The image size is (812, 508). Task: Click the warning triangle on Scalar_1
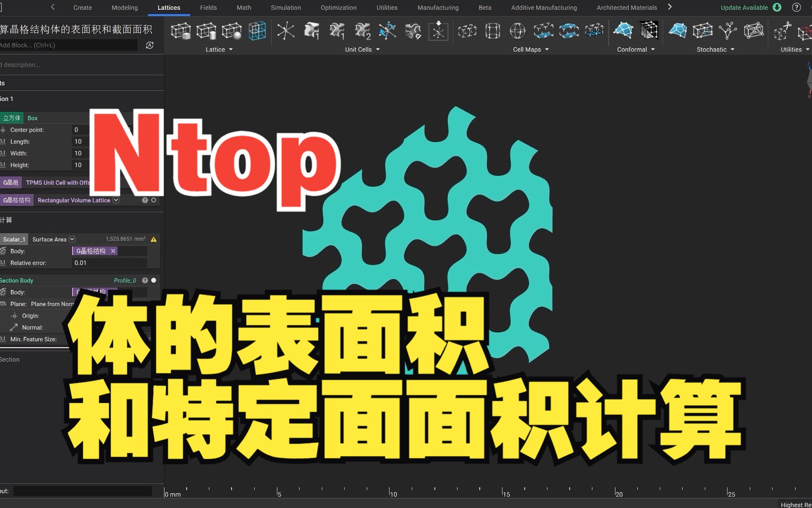[x=154, y=239]
